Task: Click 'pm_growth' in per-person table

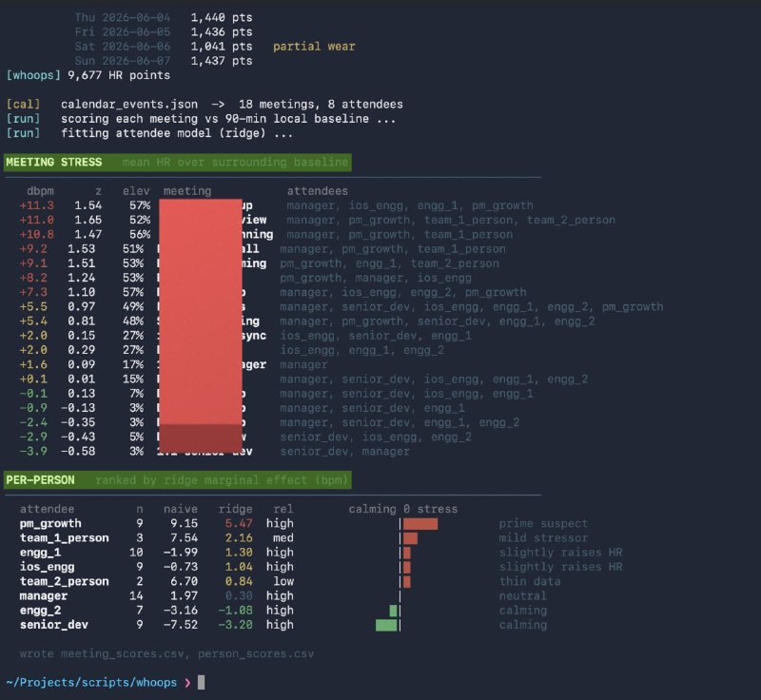Action: (x=50, y=523)
